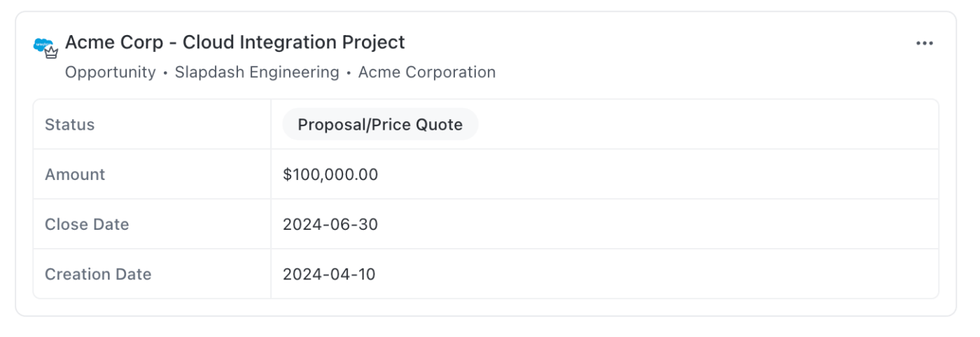Viewport: 980px width, 337px height.
Task: Click the bullet separator before Acme Corporation
Action: [x=349, y=73]
